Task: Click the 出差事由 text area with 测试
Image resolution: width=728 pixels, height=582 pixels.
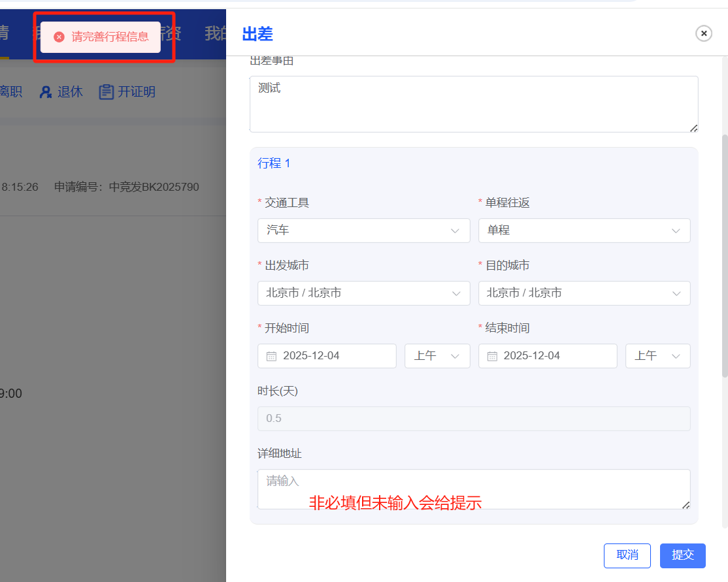Action: [x=474, y=104]
